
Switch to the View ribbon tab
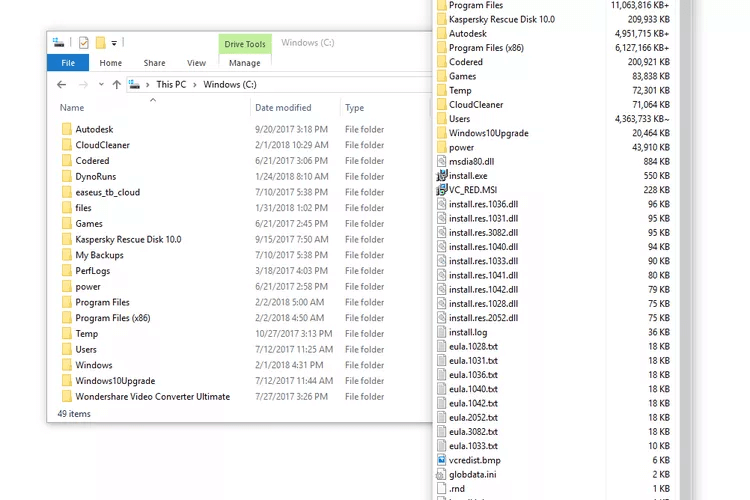(x=196, y=63)
